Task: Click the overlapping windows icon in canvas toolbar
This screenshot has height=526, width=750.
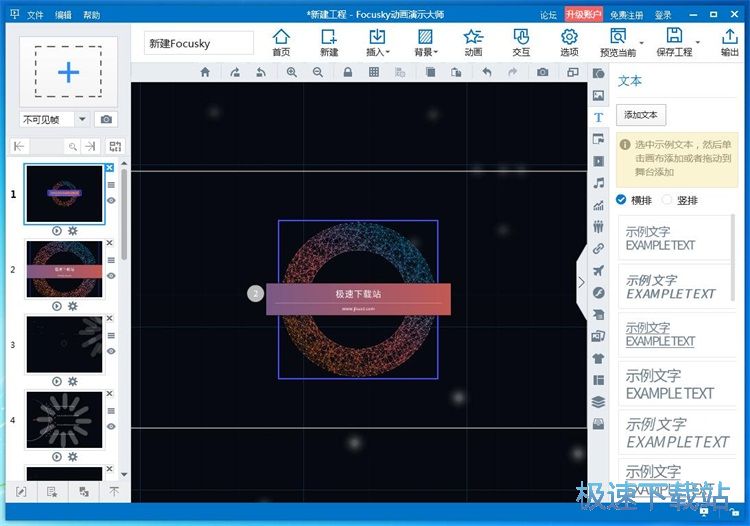Action: tap(573, 72)
